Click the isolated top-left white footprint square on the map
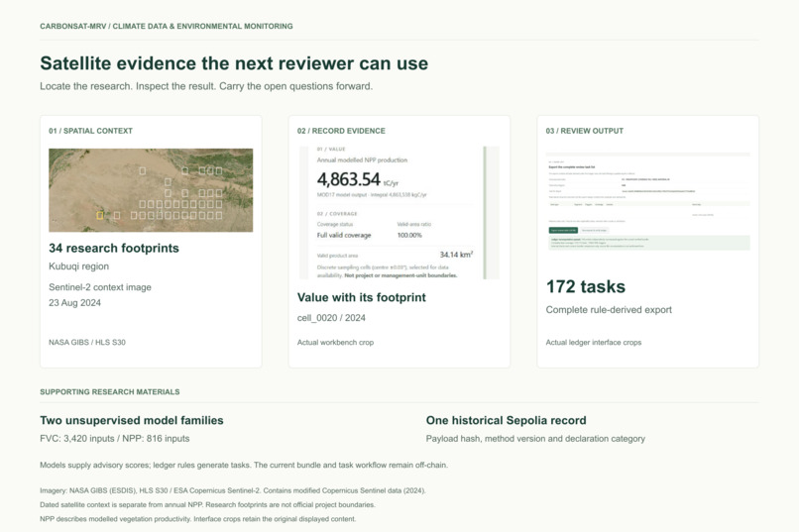The height and width of the screenshot is (532, 799). 143,171
